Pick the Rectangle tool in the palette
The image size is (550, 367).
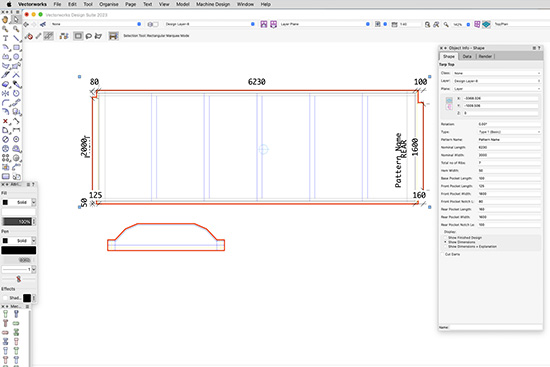[16, 47]
